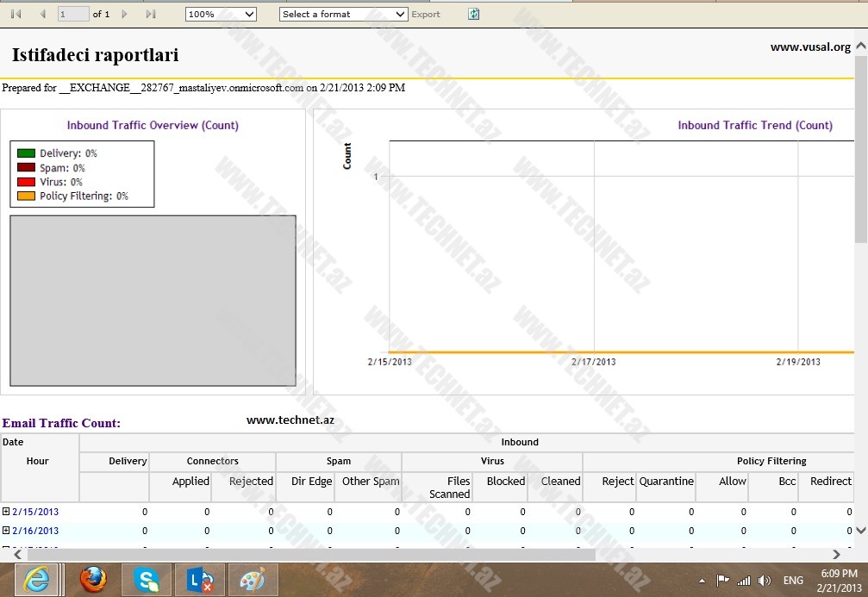Click the volume speaker tray icon
Screen dimensions: 868x597
point(764,581)
